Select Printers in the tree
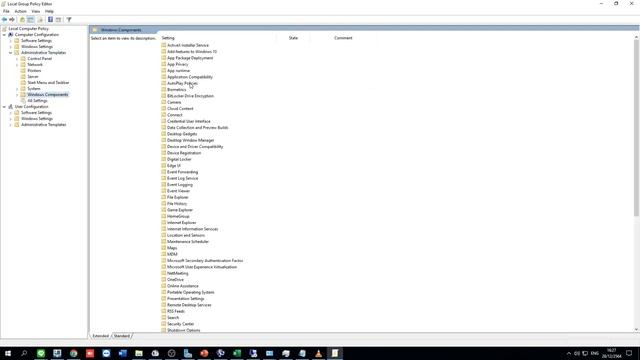 tap(34, 71)
